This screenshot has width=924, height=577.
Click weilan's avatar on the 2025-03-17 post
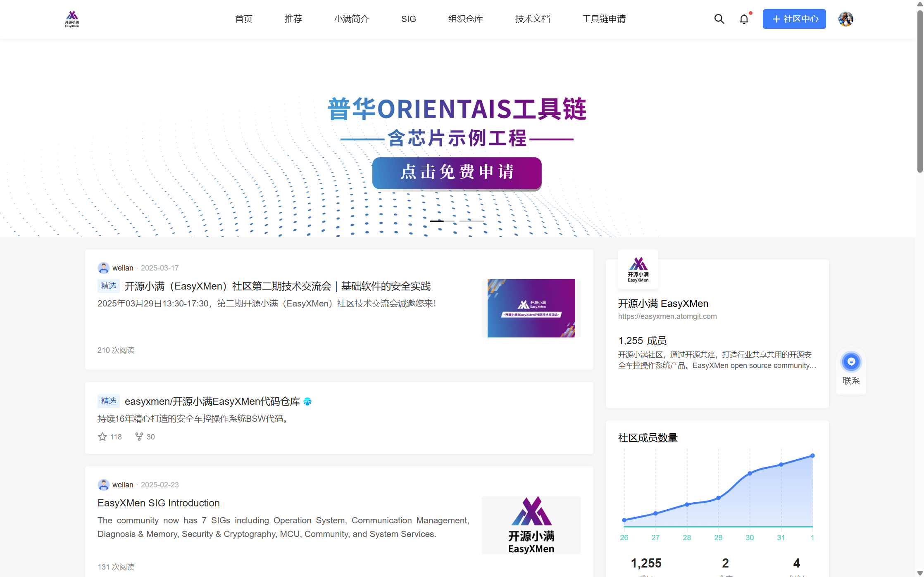point(103,268)
